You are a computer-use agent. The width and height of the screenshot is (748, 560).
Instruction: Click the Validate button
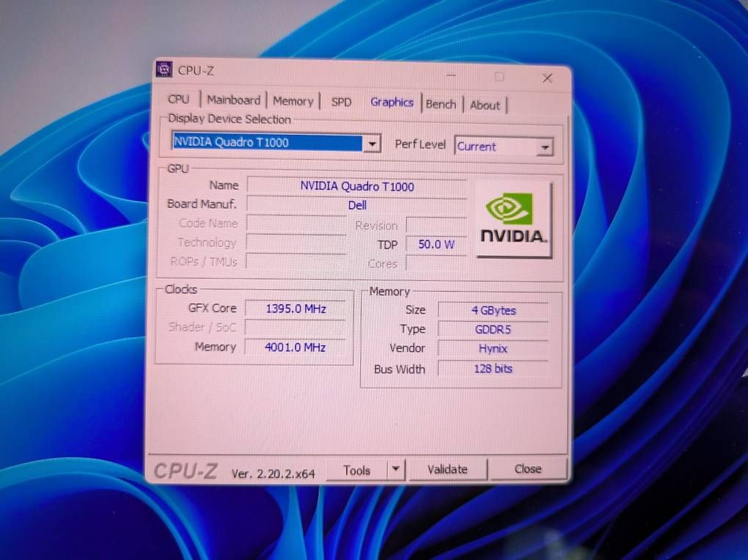click(447, 469)
